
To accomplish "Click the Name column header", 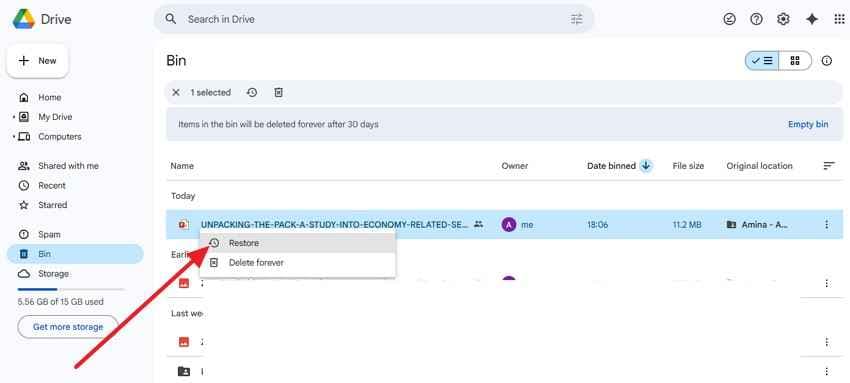I will point(182,166).
